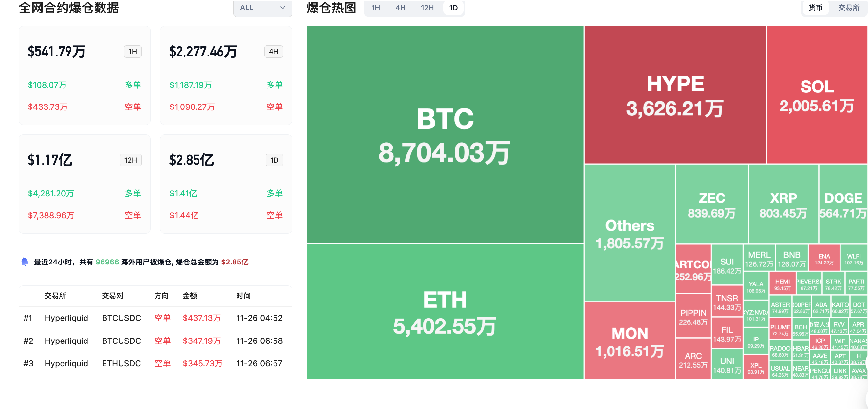868x409 pixels.
Task: Click the BTC heatmap block
Action: tap(445, 135)
